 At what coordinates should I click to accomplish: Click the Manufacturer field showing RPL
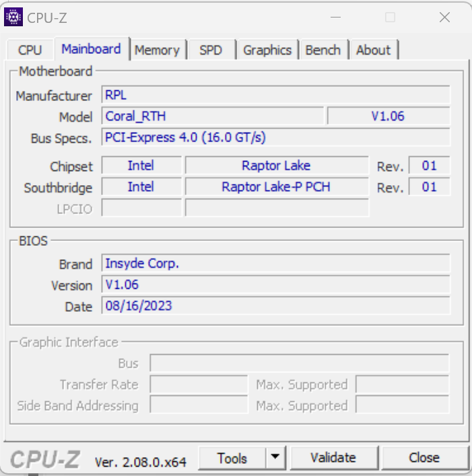tap(275, 96)
